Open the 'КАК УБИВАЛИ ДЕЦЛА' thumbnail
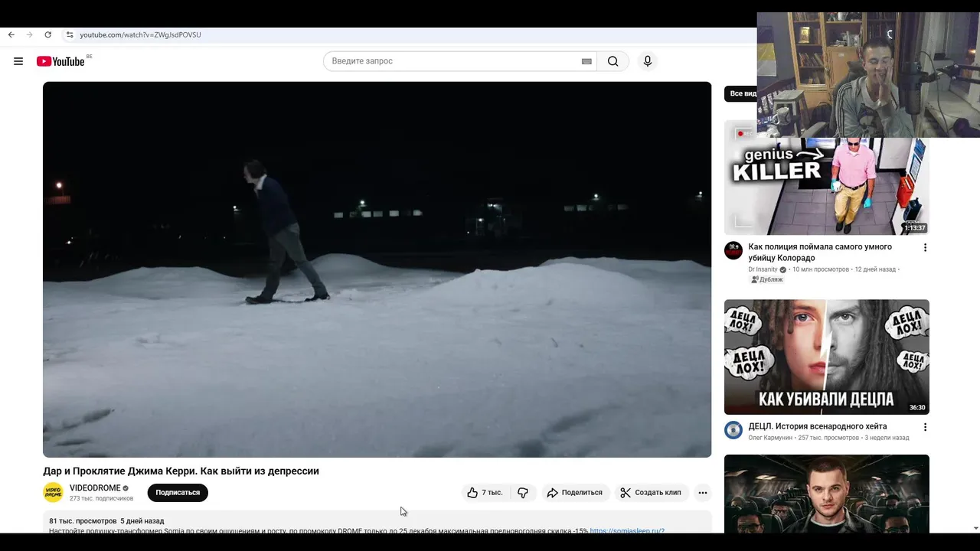980x551 pixels. pos(827,357)
